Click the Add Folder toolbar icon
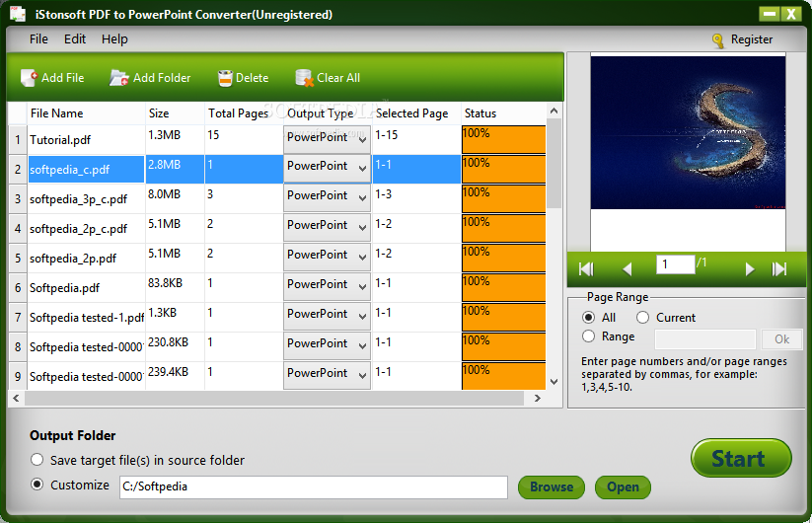 119,78
